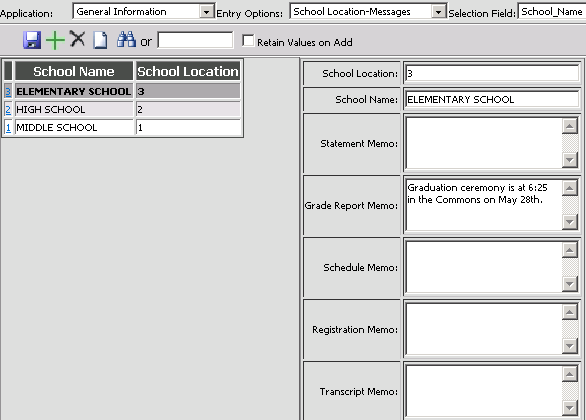Image resolution: width=586 pixels, height=420 pixels.
Task: Click Schedule Memo scroll down arrow
Action: (x=570, y=284)
